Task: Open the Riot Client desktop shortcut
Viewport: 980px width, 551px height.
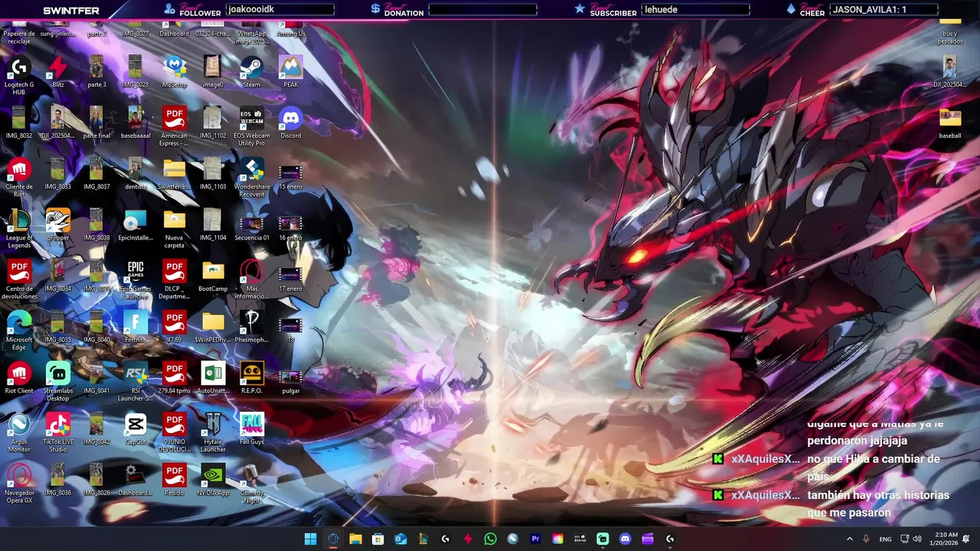Action: pyautogui.click(x=19, y=379)
